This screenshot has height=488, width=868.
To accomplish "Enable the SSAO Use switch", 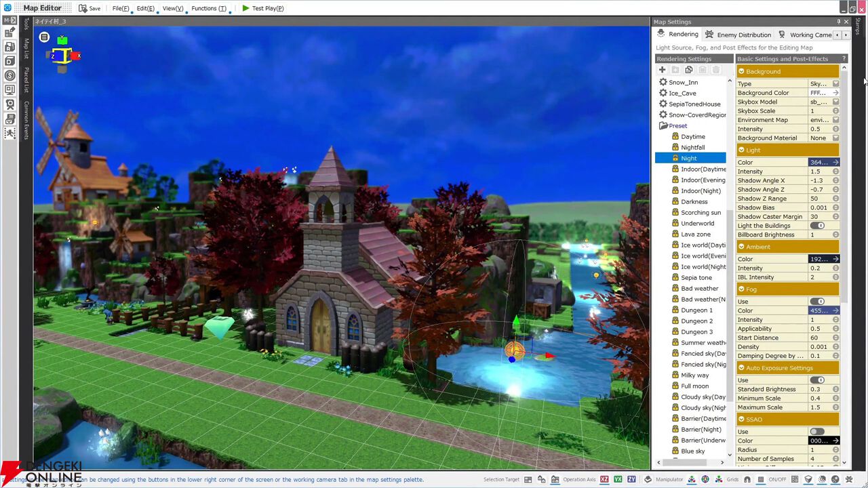I will pyautogui.click(x=817, y=432).
